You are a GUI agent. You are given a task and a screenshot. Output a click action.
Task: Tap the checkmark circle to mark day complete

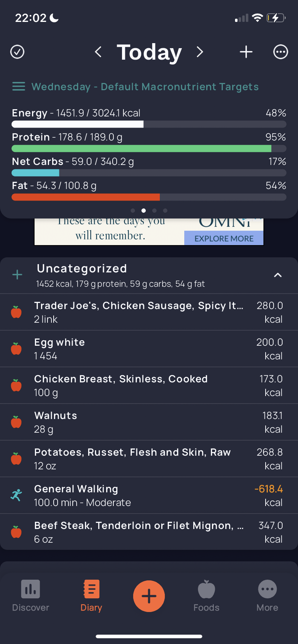(17, 52)
